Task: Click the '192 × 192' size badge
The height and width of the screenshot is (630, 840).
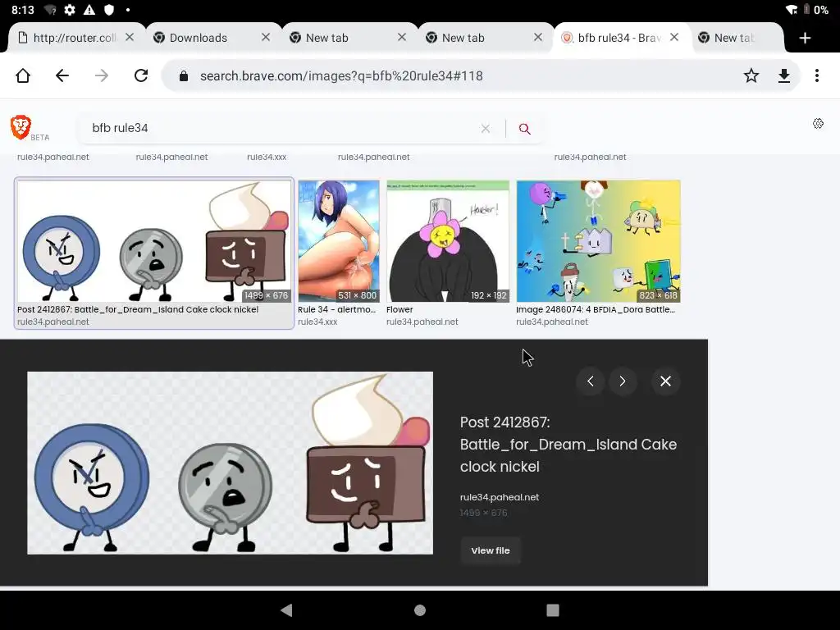Action: click(x=489, y=295)
